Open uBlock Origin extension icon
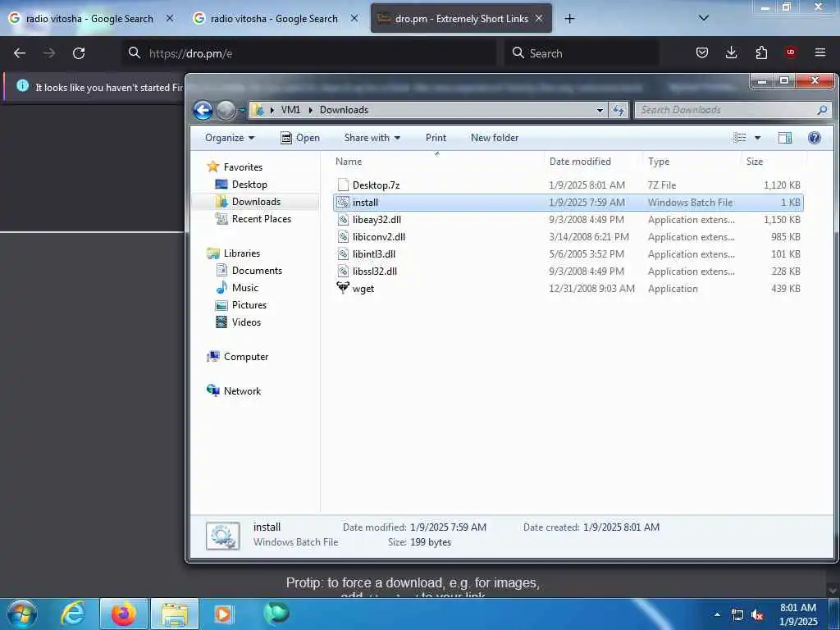This screenshot has width=840, height=630. [790, 52]
